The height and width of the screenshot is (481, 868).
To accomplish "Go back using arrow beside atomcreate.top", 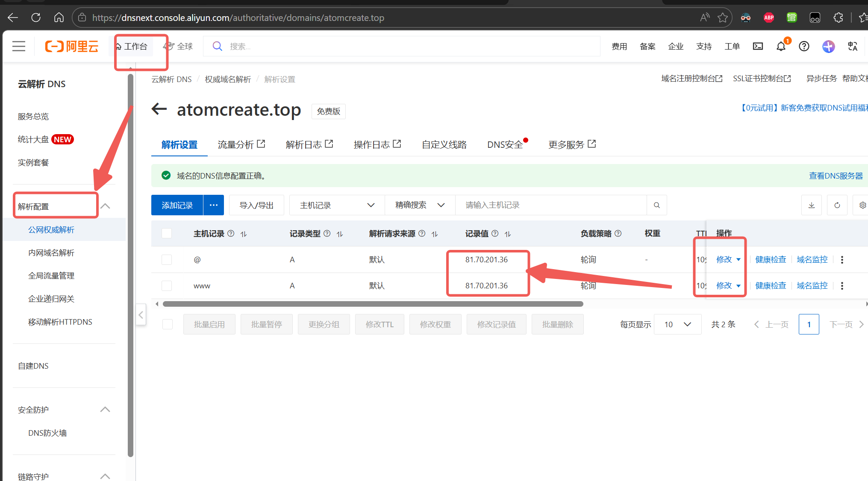I will 159,109.
